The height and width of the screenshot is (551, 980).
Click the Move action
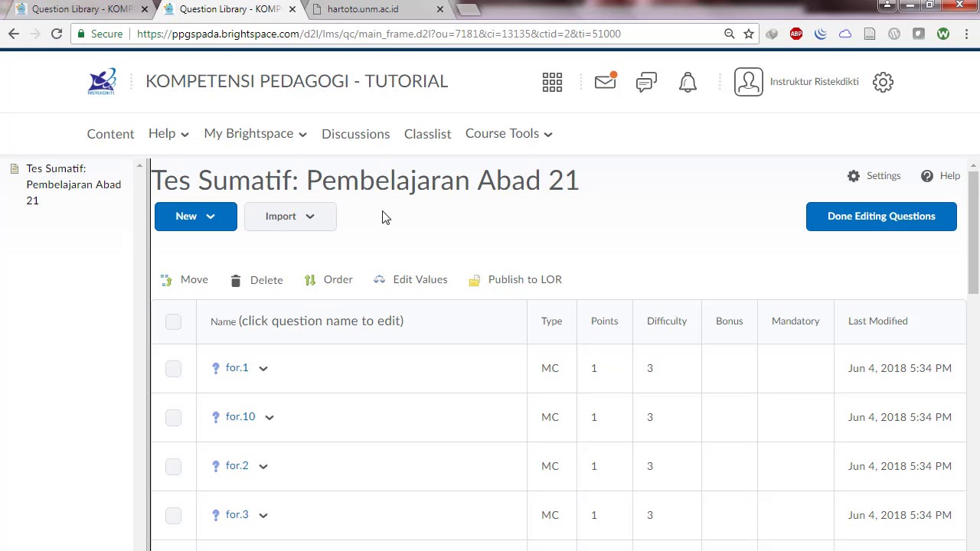tap(185, 280)
